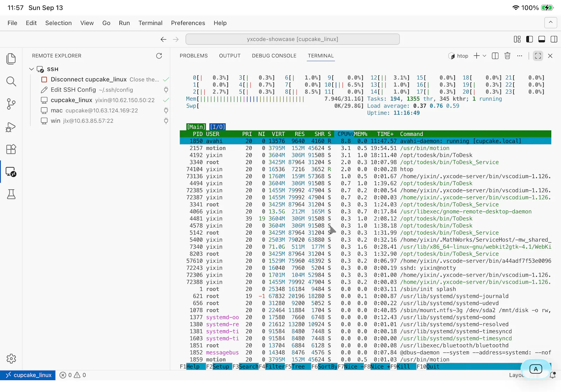This screenshot has height=392, width=561.
Task: Open Edit SSH Config entry
Action: point(100,90)
